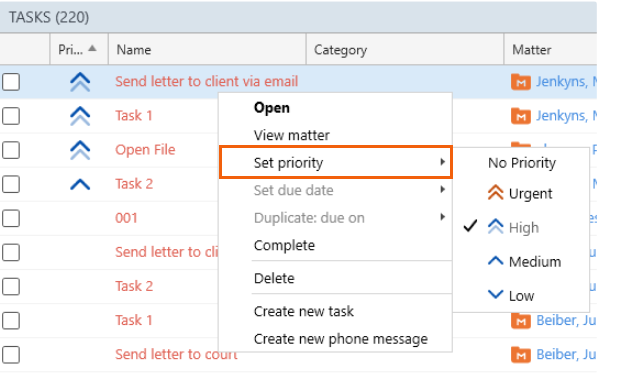Click the Urgent priority double-chevron icon
This screenshot has width=617, height=389.
tap(495, 193)
